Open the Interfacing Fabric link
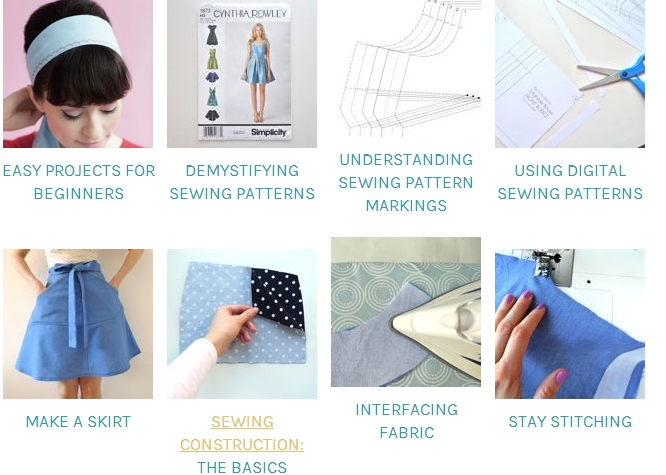Screen dimensions: 666x475 tap(406, 421)
